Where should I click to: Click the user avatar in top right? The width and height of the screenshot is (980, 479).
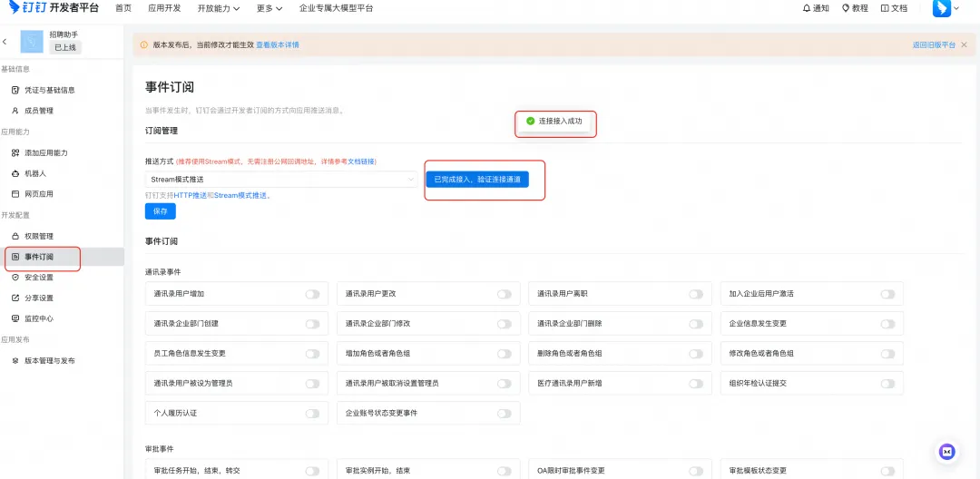tap(941, 8)
